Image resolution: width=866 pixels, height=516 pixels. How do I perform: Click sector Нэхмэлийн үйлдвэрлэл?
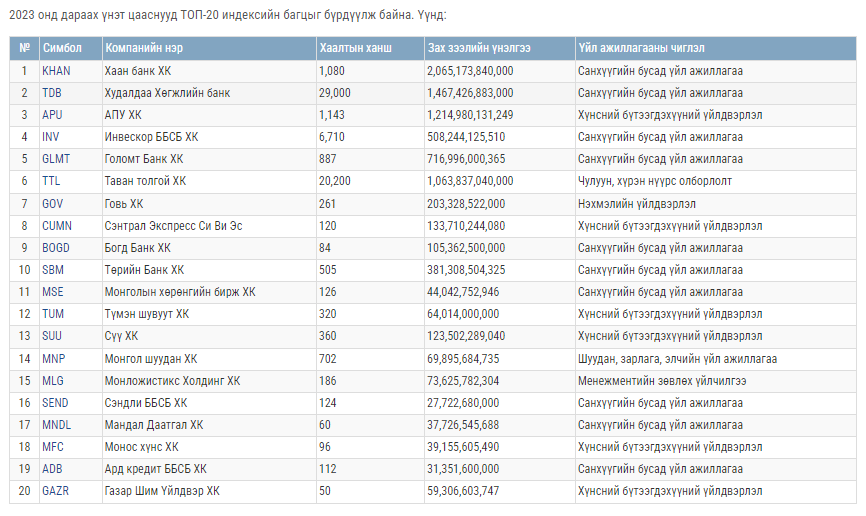(637, 204)
